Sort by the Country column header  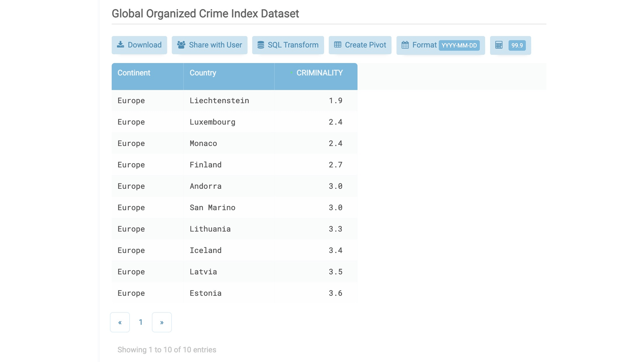(x=229, y=76)
